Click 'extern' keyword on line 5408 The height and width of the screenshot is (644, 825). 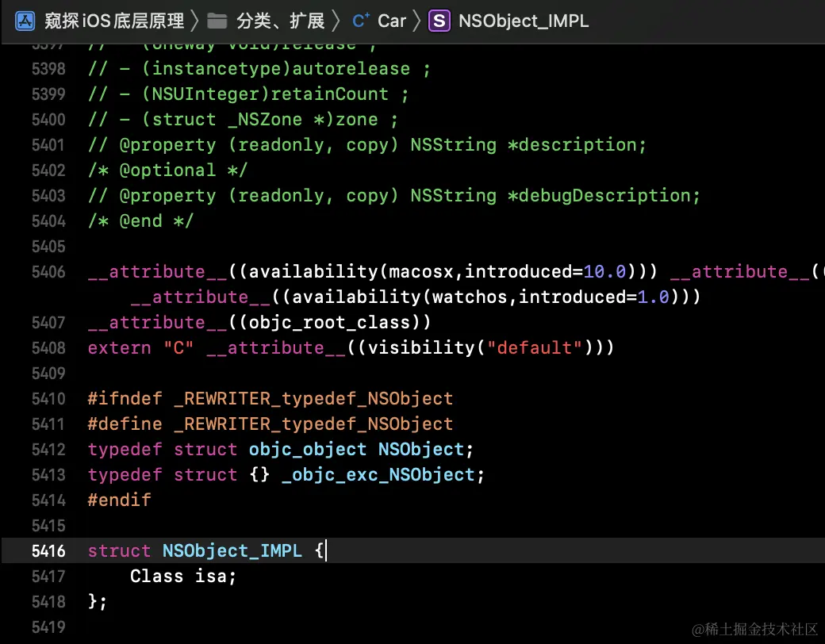pyautogui.click(x=120, y=348)
